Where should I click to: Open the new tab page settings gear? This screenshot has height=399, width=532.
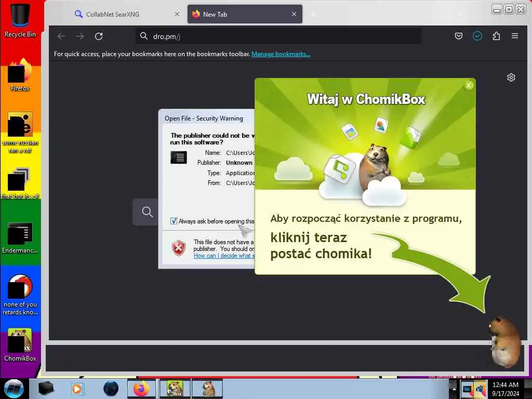[x=511, y=78]
